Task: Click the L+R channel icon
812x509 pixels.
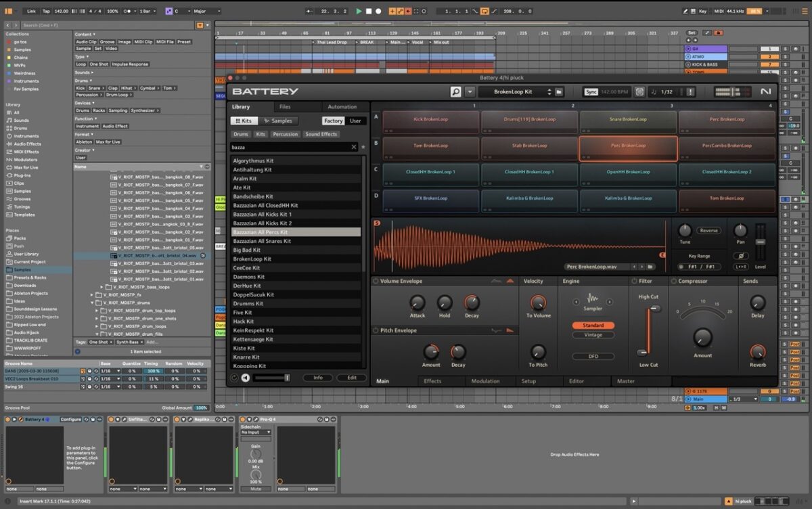Action: click(x=740, y=267)
